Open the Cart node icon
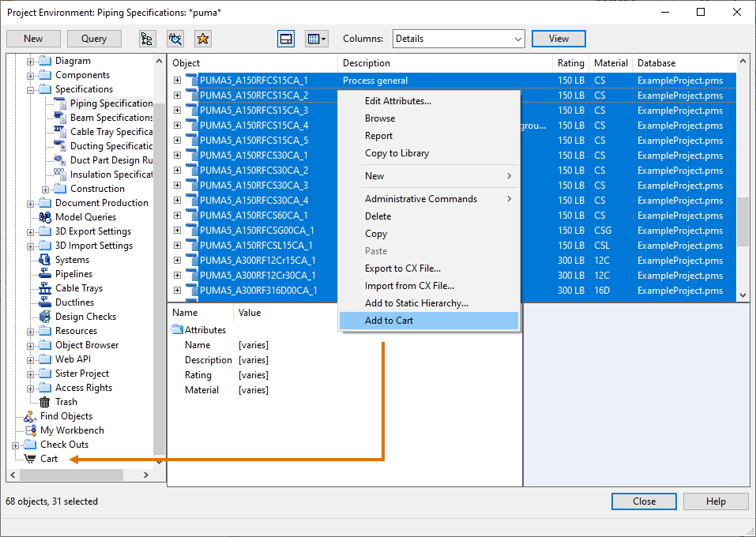 tap(30, 459)
